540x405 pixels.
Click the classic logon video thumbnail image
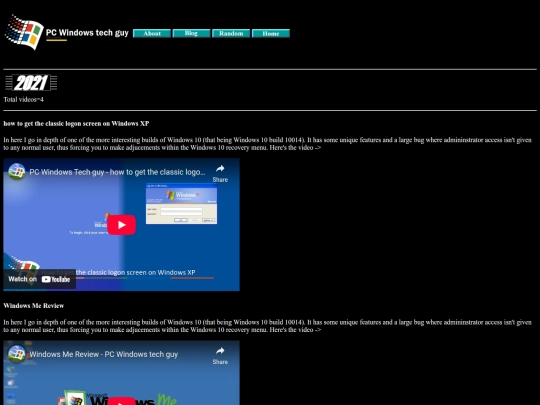click(122, 225)
